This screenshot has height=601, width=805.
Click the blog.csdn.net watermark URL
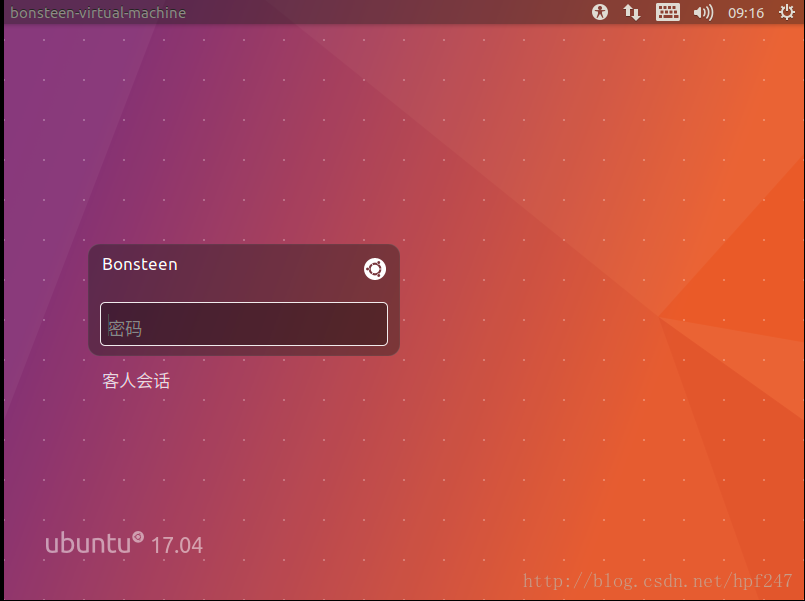pyautogui.click(x=658, y=581)
